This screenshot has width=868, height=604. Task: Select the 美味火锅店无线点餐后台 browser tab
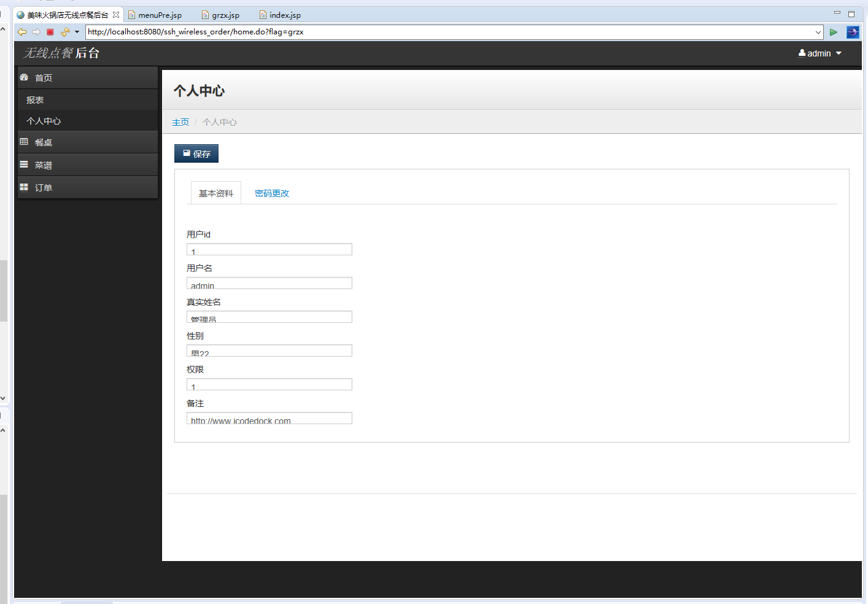(68, 15)
